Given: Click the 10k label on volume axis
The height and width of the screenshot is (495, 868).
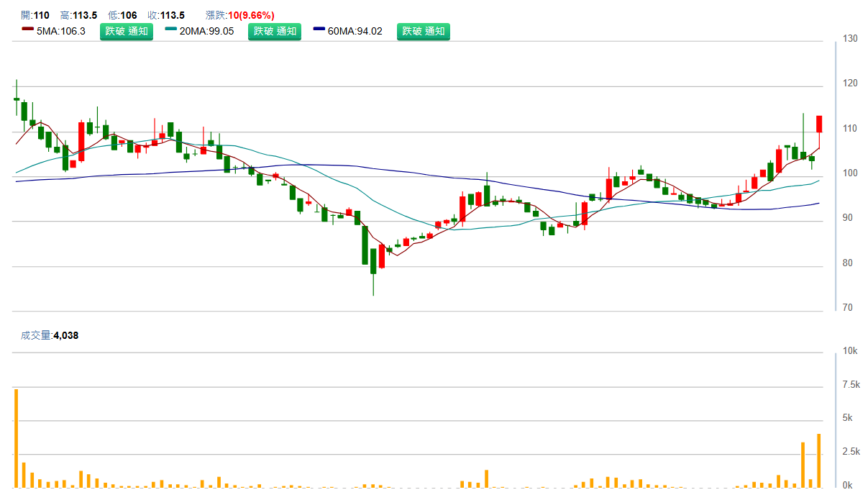Looking at the screenshot, I should pos(850,351).
